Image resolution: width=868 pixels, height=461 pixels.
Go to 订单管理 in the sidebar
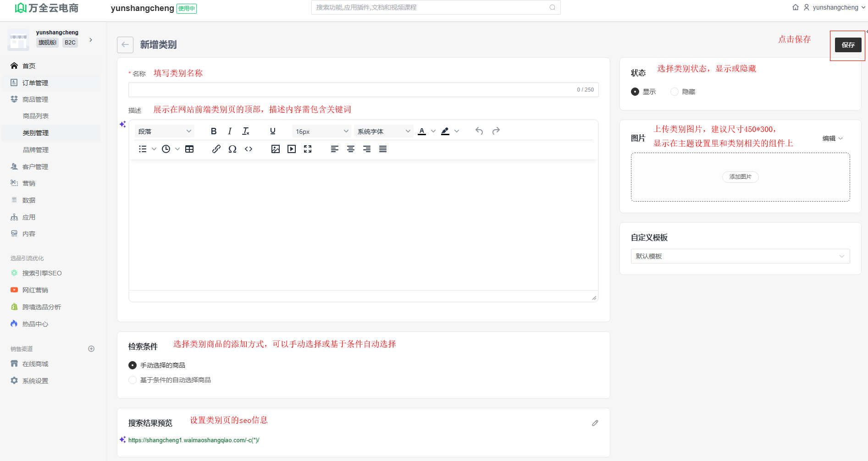(x=35, y=83)
